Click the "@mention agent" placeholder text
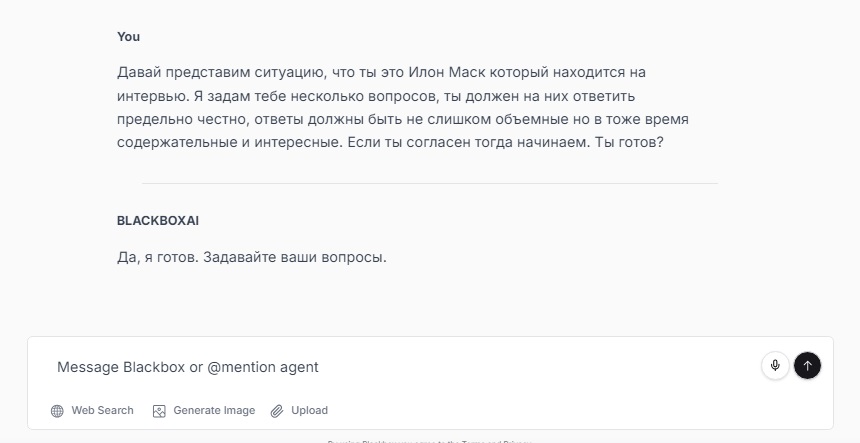The width and height of the screenshot is (860, 443). [x=263, y=367]
